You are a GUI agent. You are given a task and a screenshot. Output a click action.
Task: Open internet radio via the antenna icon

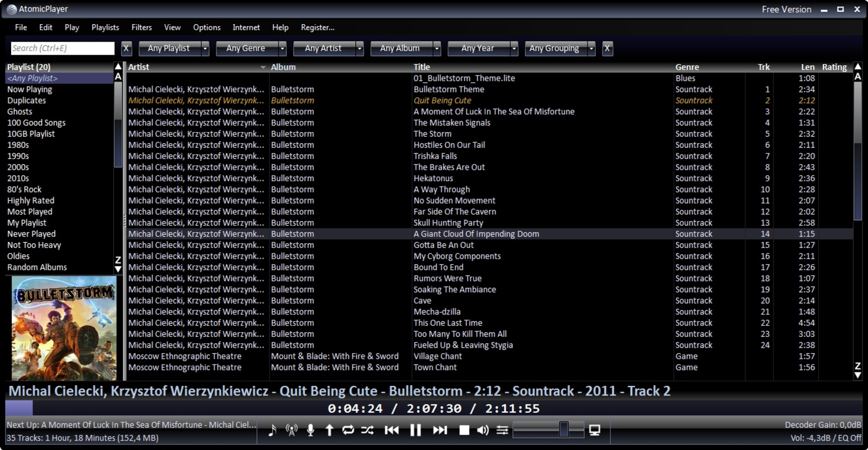[x=291, y=430]
